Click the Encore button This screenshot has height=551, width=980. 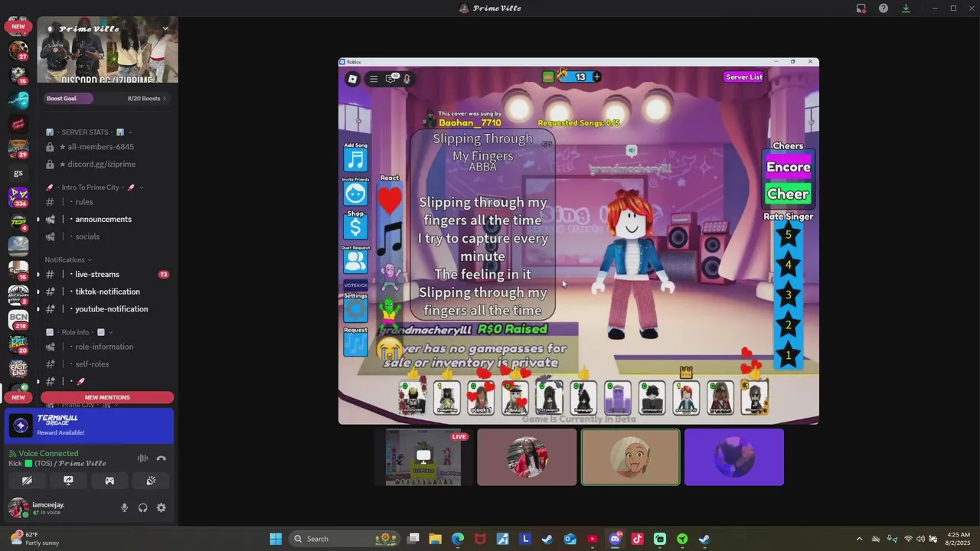pos(788,167)
